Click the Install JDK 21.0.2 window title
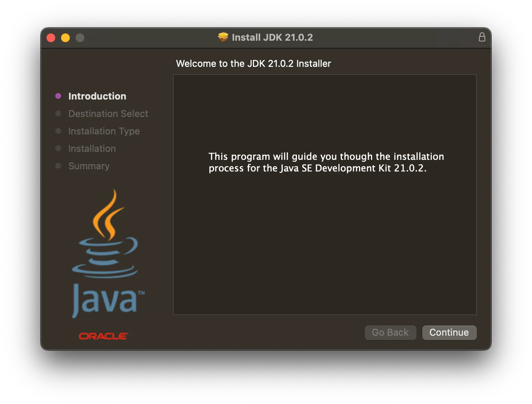 tap(272, 37)
